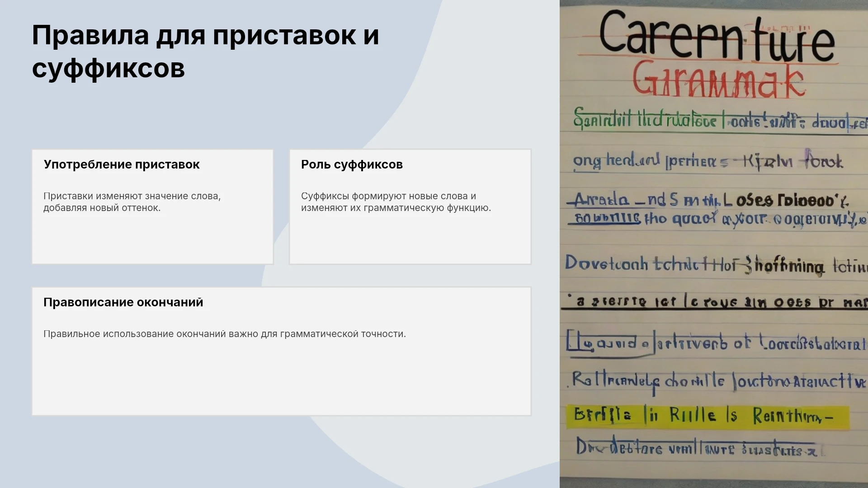Click the yellow highlighted line in the image
The image size is (868, 488).
click(x=708, y=417)
